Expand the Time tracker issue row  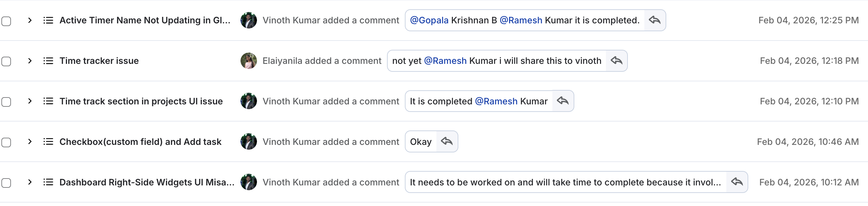tap(30, 61)
